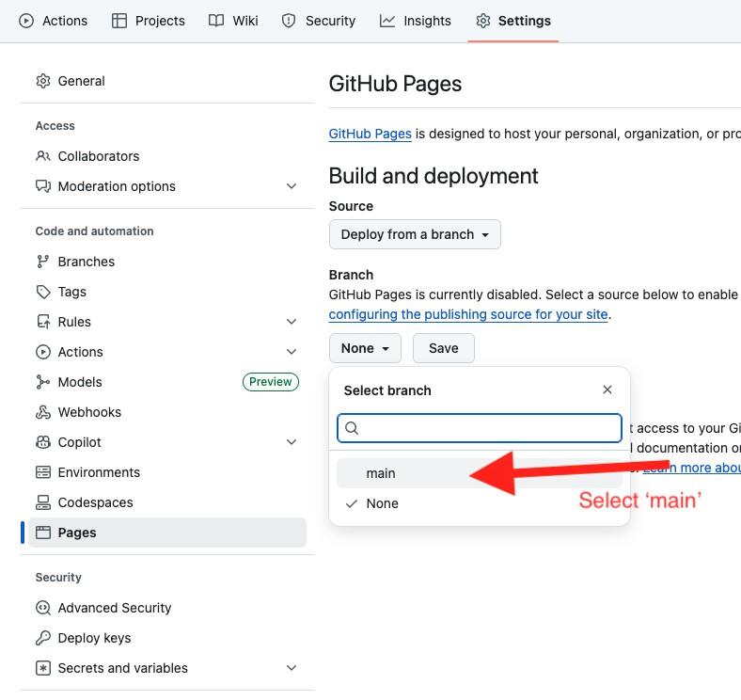The height and width of the screenshot is (700, 741).
Task: Focus the branch search input field
Action: [x=480, y=428]
